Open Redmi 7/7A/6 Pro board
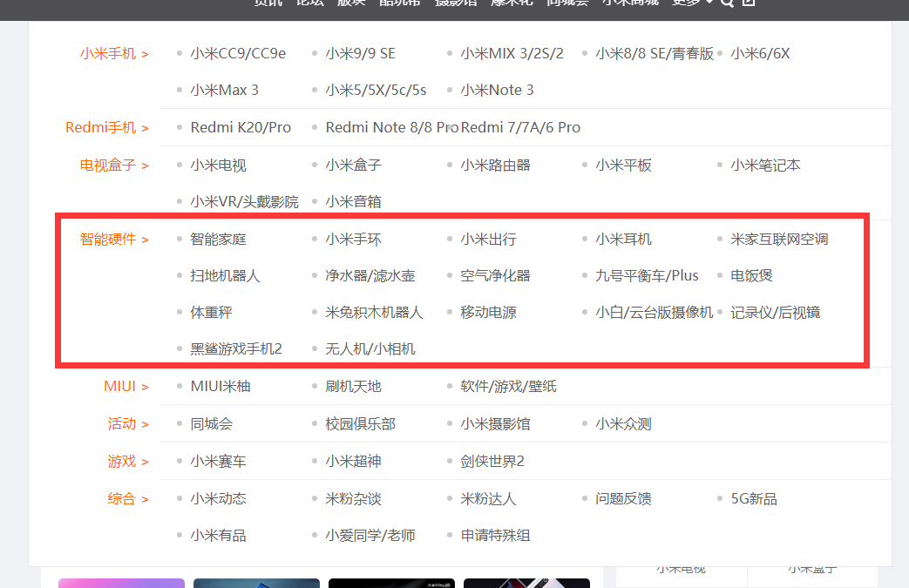This screenshot has height=588, width=909. pyautogui.click(x=520, y=127)
